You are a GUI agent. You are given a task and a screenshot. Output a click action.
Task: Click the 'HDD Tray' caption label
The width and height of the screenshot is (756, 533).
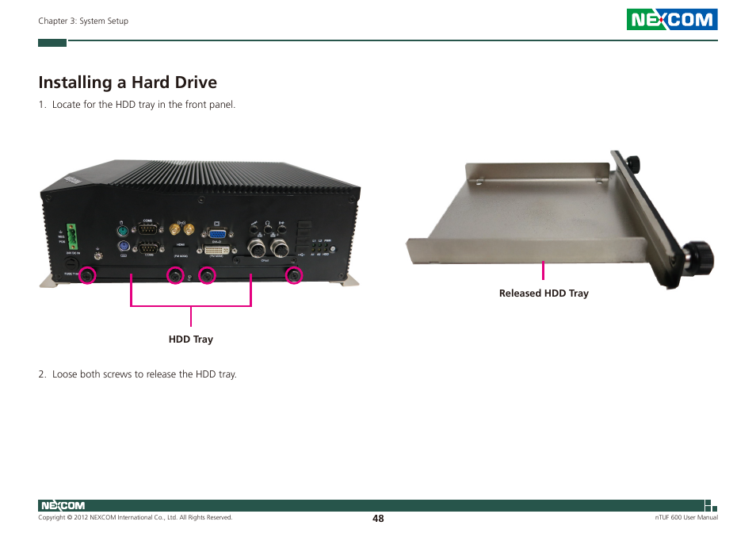[191, 339]
